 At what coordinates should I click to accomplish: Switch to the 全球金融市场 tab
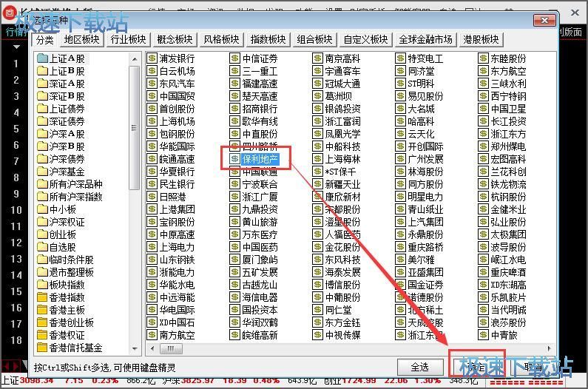pos(425,39)
